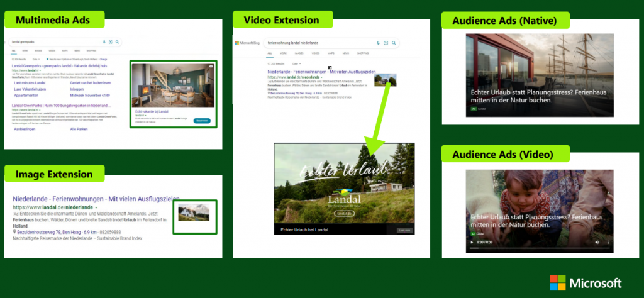Select the ALL tab in Multimedia Ads panel

click(14, 51)
